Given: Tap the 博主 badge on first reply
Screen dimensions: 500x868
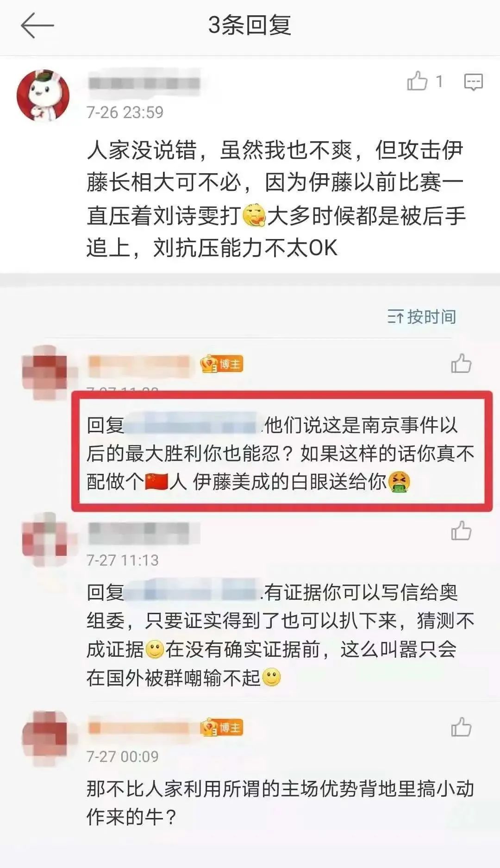Looking at the screenshot, I should [222, 365].
